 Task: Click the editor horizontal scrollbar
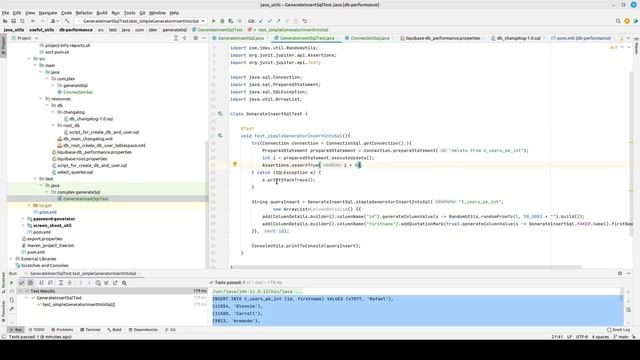click(x=406, y=267)
